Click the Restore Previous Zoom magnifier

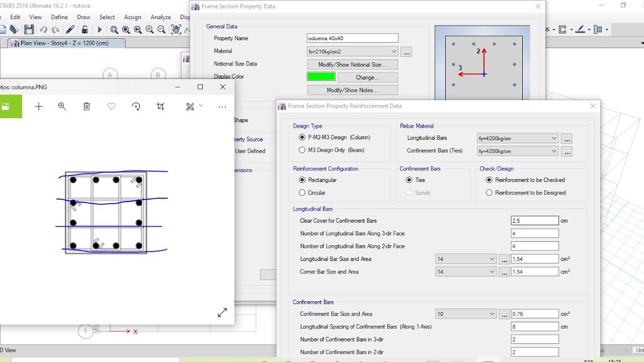click(138, 30)
